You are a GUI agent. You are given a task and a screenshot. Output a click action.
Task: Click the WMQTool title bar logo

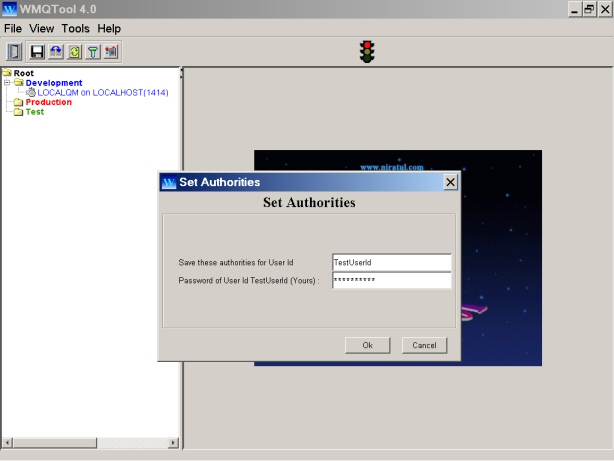9,9
